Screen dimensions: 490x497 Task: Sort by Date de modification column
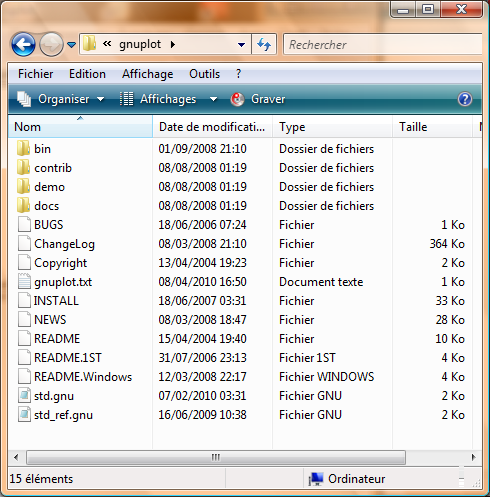(x=212, y=127)
